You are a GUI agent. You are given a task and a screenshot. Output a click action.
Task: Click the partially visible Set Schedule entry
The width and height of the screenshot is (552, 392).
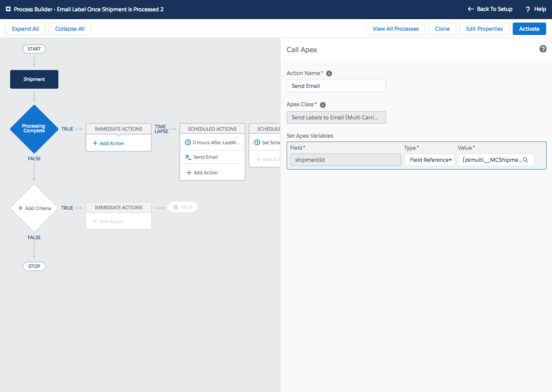[x=267, y=143]
